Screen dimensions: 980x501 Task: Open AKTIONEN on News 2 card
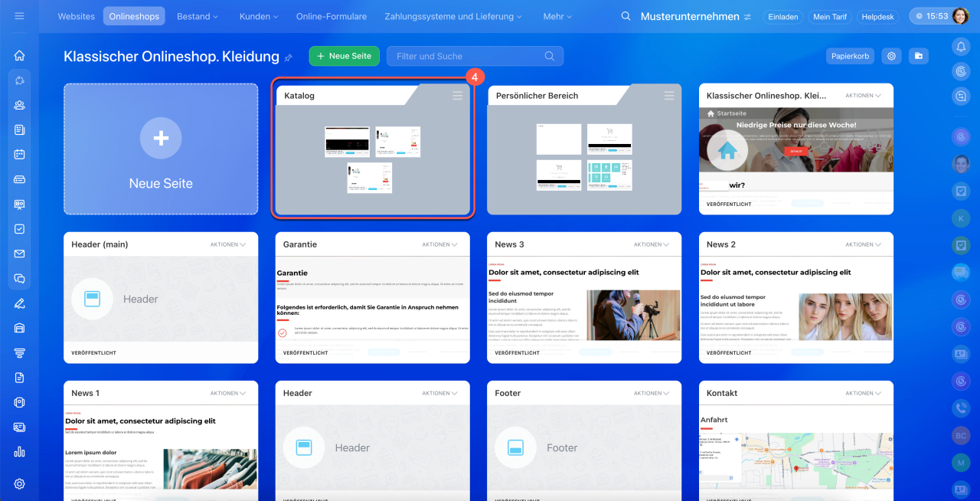[864, 244]
